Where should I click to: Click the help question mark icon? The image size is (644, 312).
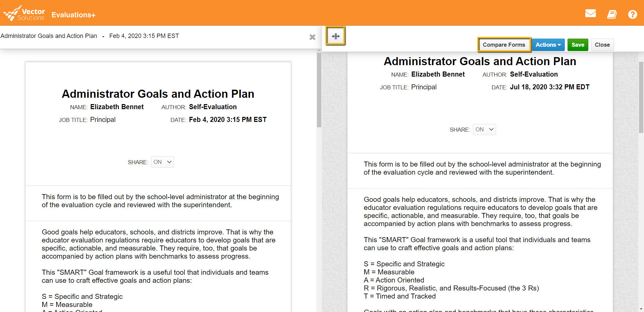(x=633, y=14)
